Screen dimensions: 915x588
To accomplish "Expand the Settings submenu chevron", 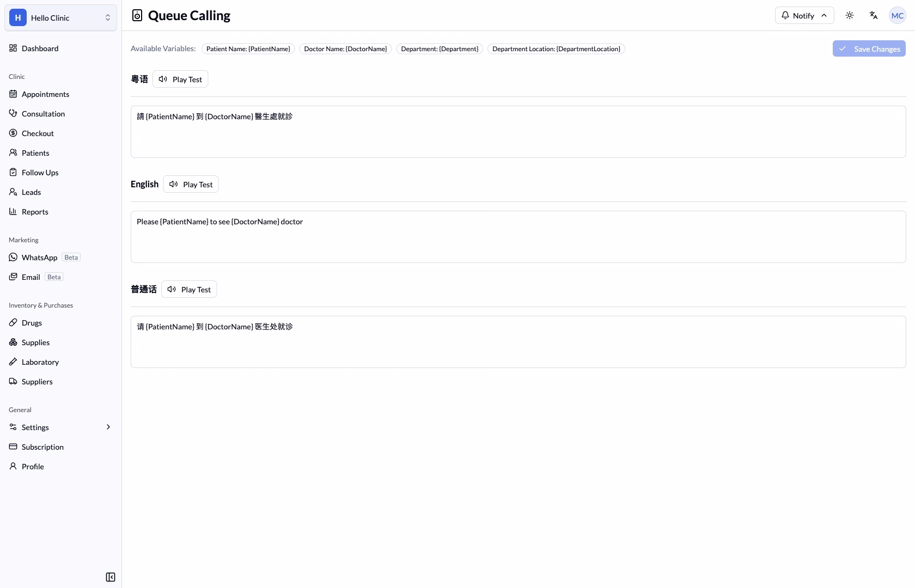I will click(108, 427).
